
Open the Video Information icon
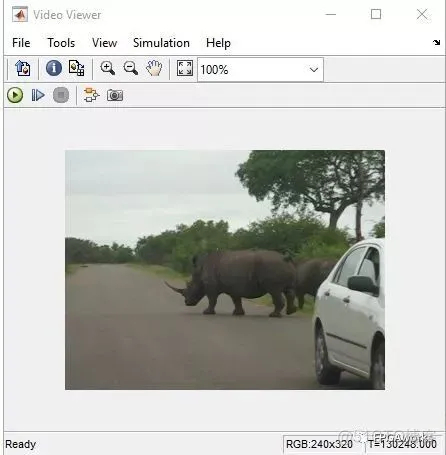pos(54,68)
